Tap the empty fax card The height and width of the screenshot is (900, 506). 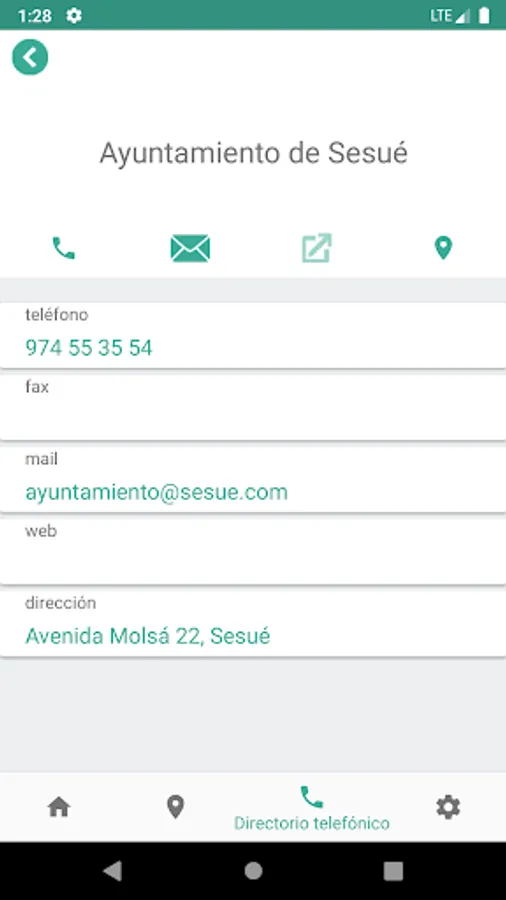[253, 407]
